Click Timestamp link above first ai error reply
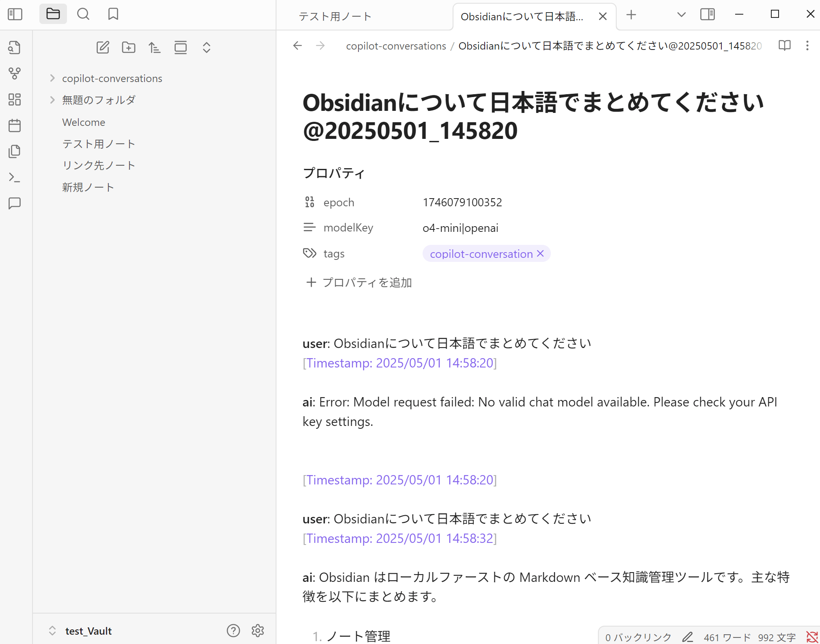 (x=400, y=363)
